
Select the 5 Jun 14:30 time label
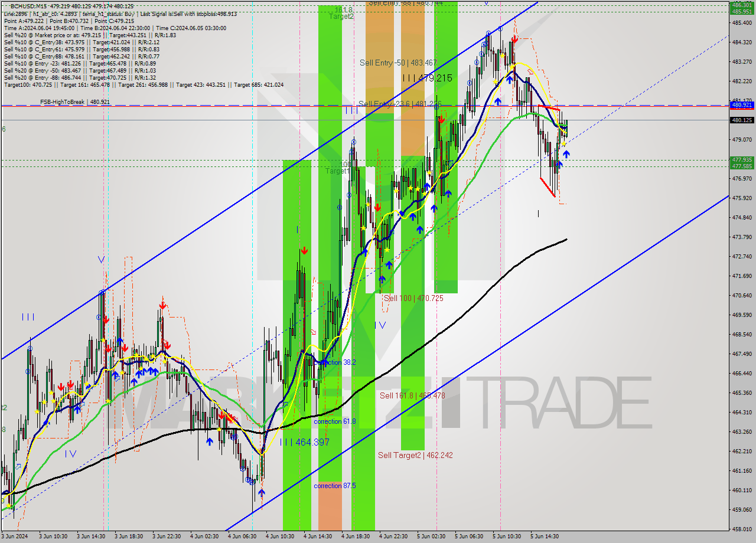545,537
